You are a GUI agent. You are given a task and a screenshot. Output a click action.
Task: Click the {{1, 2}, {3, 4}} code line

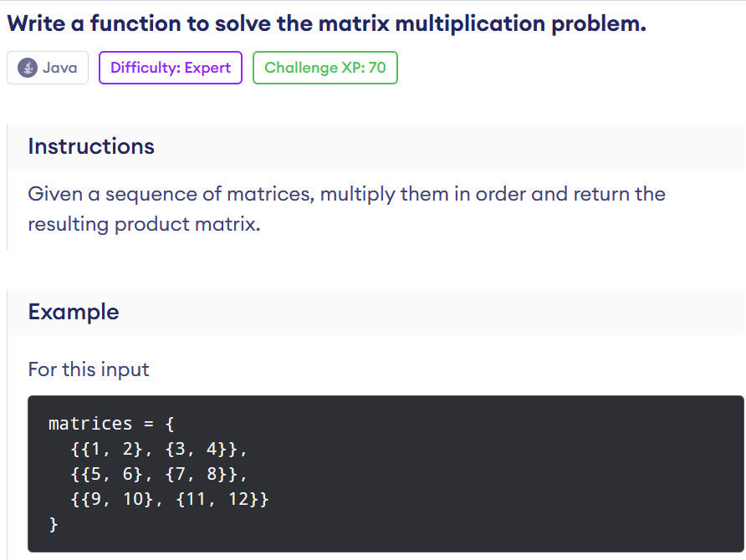pos(159,449)
